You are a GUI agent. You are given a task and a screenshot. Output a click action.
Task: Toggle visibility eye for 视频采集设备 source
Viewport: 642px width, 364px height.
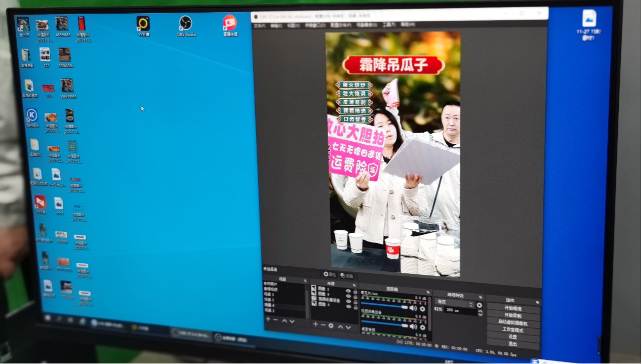pos(348,302)
